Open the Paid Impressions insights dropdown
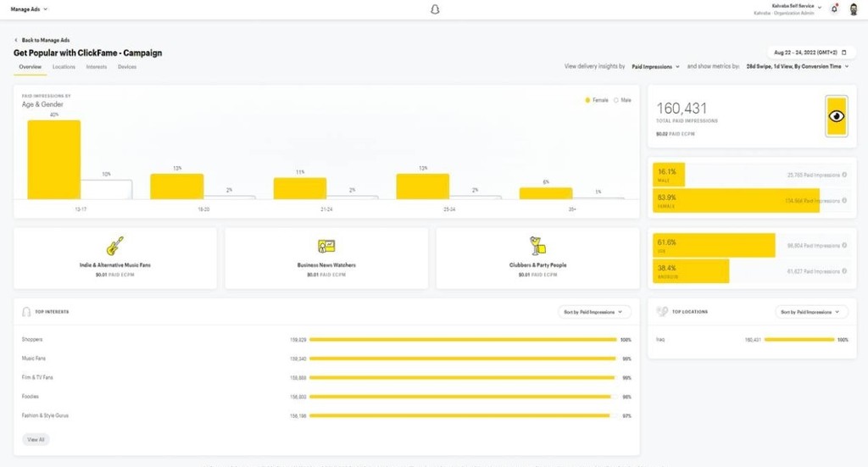This screenshot has height=467, width=868. click(655, 66)
